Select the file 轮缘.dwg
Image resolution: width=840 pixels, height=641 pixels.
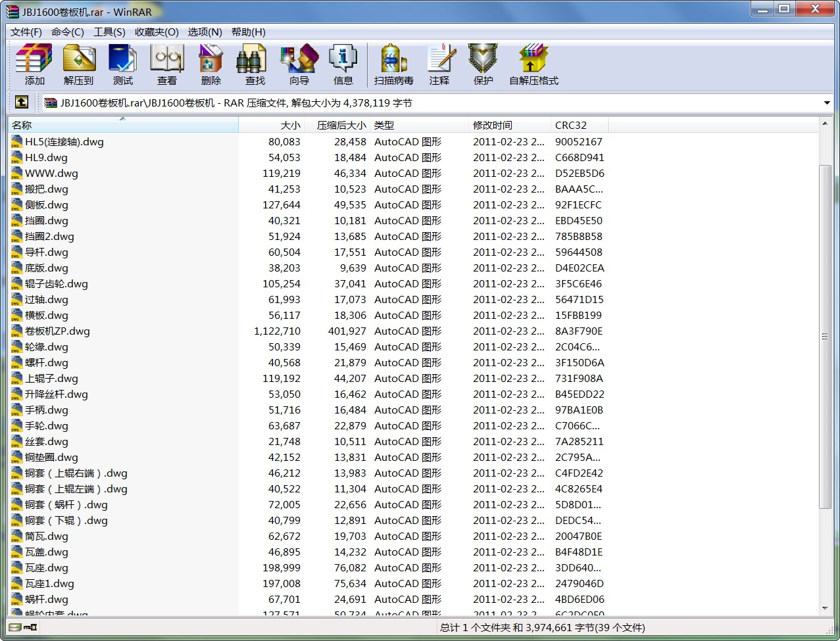[46, 346]
